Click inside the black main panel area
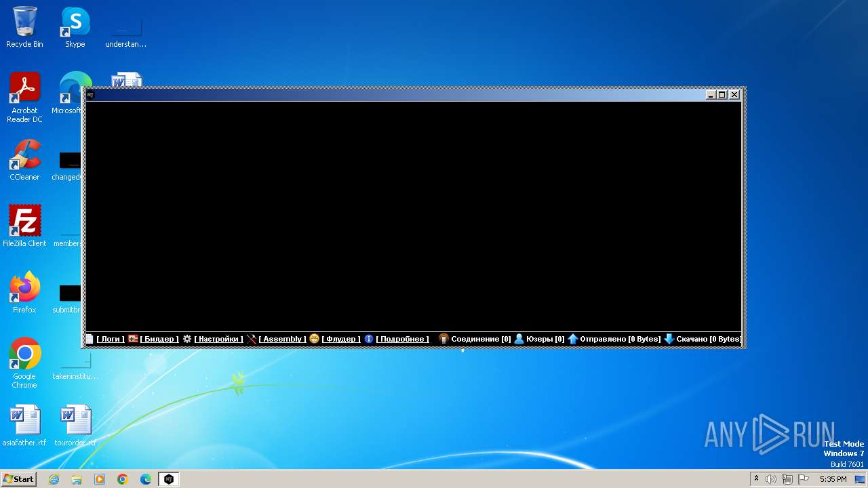 [413, 216]
